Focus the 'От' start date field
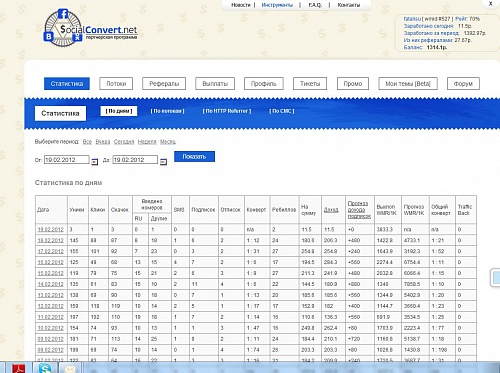Screen dimensions: 500x373 [x=67, y=160]
